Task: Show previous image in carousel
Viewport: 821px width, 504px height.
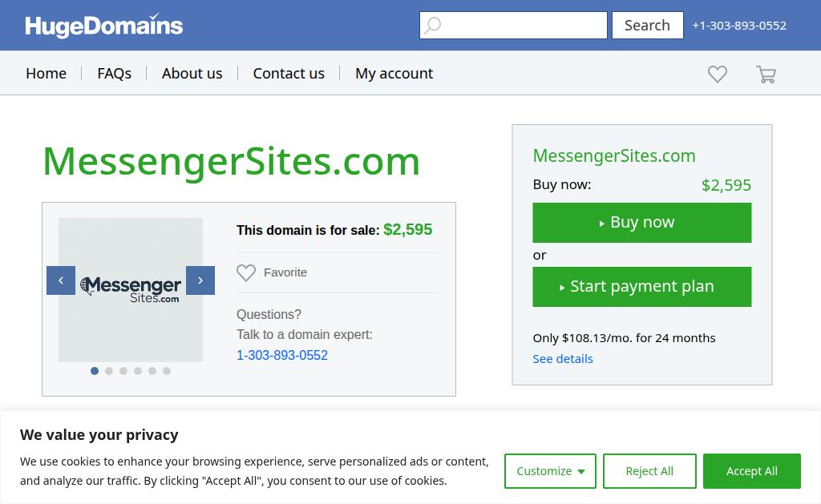Action: click(x=61, y=280)
